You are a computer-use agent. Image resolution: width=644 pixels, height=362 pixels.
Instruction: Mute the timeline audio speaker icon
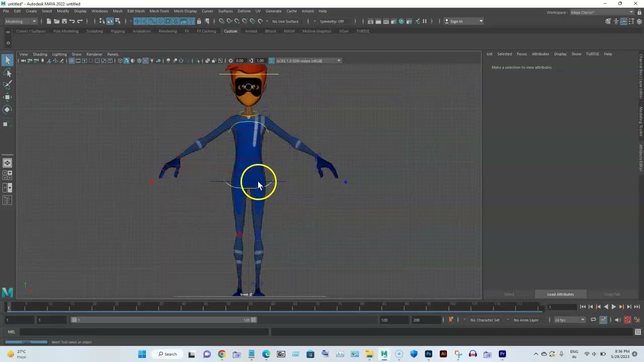point(618,320)
